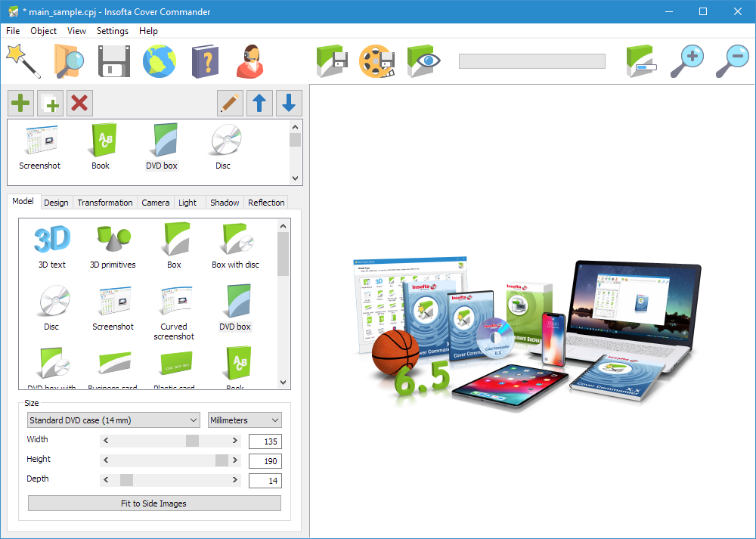Select Book object in object list
This screenshot has height=539, width=756.
point(101,147)
